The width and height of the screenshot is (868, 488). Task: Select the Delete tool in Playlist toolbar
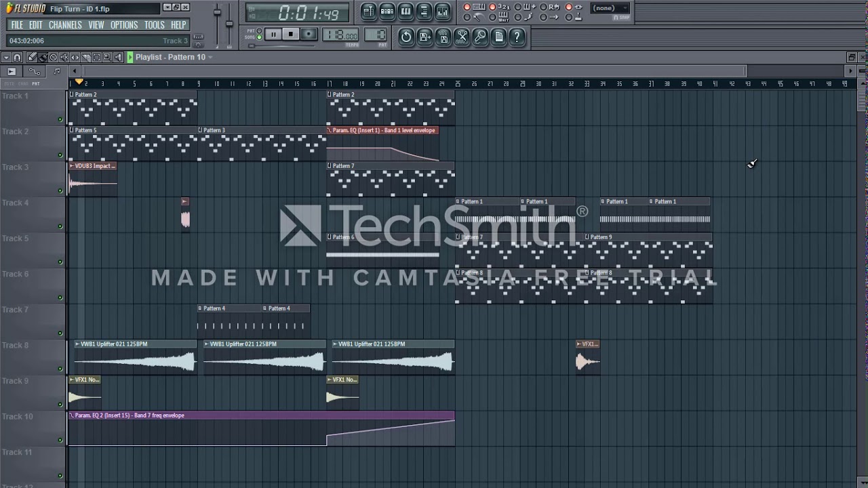pyautogui.click(x=54, y=57)
